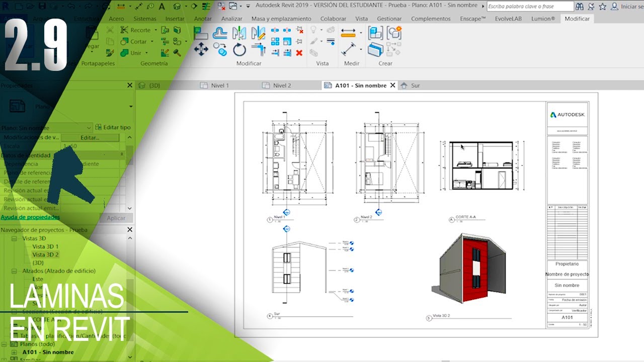Open the aligned dimension dropdown in Medir
Screen dimensions: 644x362
pyautogui.click(x=361, y=33)
